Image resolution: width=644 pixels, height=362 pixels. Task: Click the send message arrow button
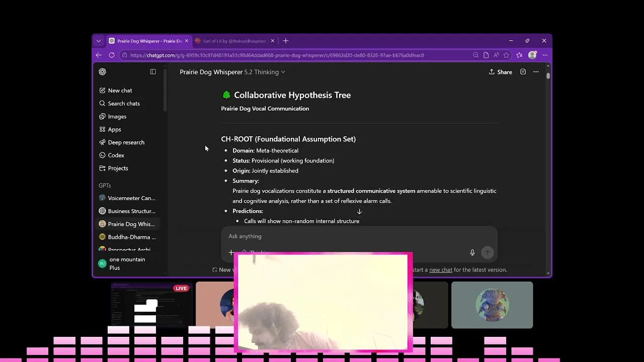487,252
